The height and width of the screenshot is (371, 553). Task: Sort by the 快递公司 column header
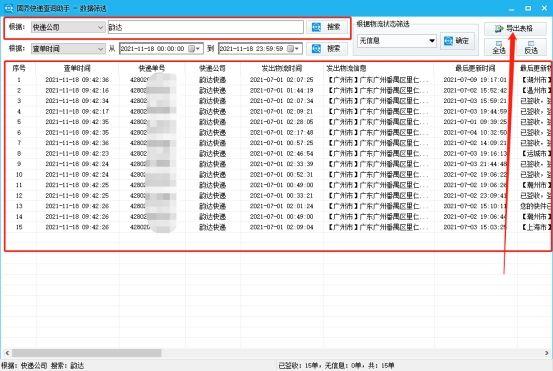coord(212,68)
